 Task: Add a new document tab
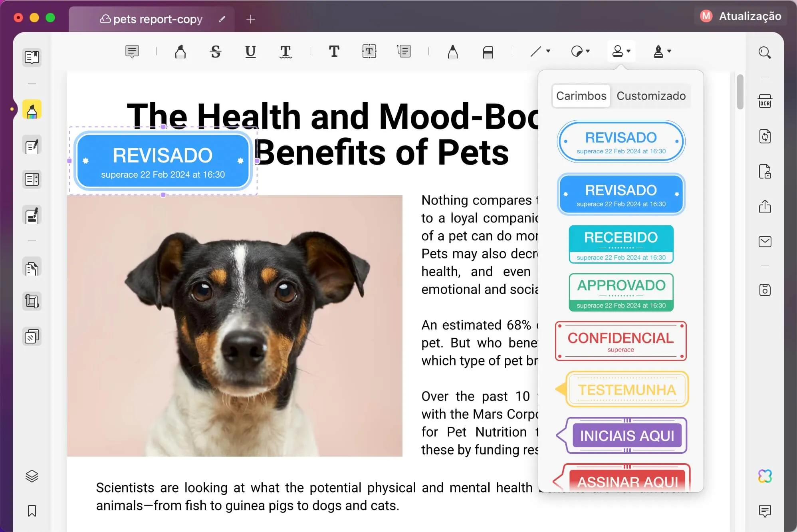[x=250, y=19]
